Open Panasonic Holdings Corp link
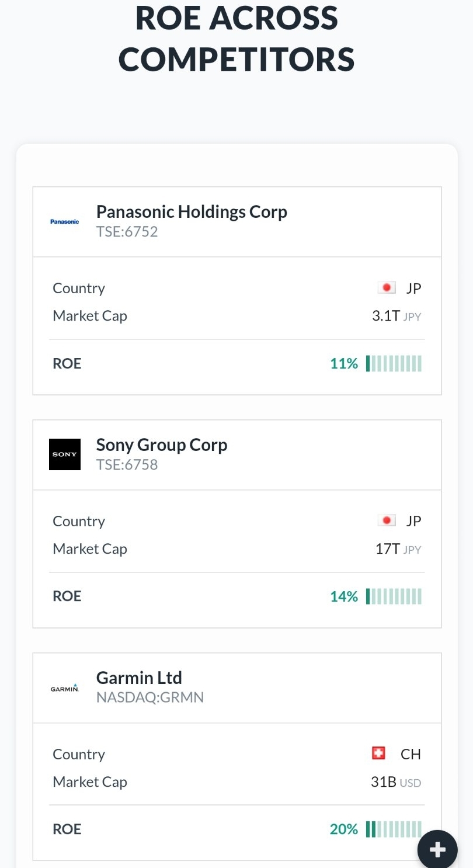The width and height of the screenshot is (473, 868). tap(192, 211)
